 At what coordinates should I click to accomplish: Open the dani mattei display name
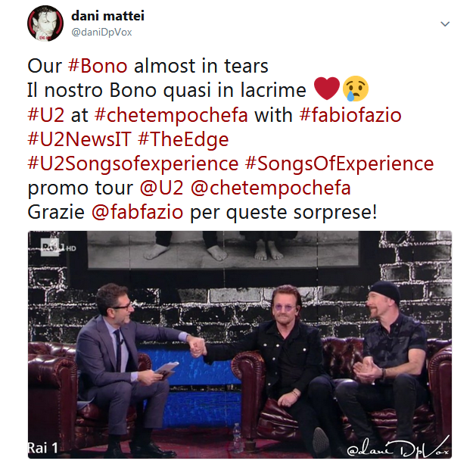[x=107, y=16]
